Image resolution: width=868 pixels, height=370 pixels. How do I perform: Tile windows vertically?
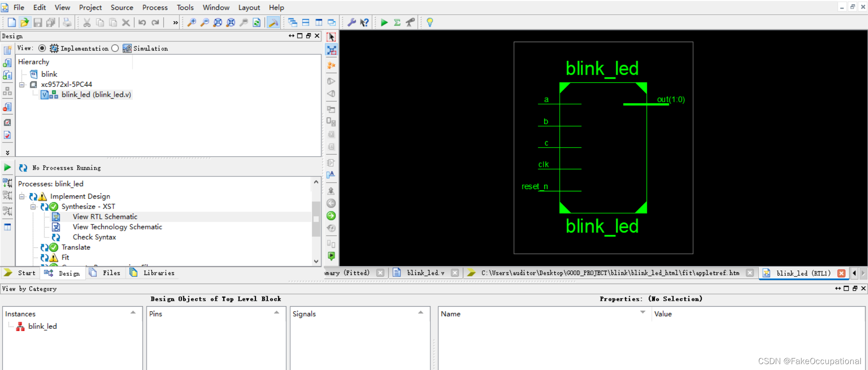coord(319,23)
